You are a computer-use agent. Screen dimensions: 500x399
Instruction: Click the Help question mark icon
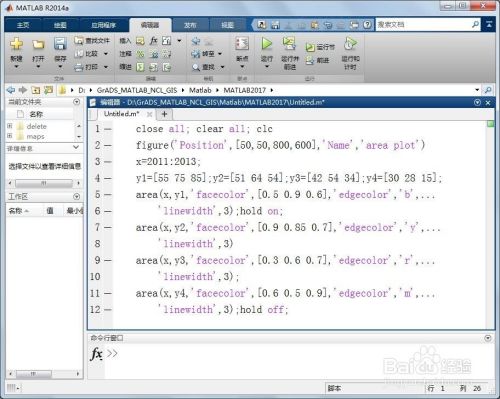click(x=367, y=25)
